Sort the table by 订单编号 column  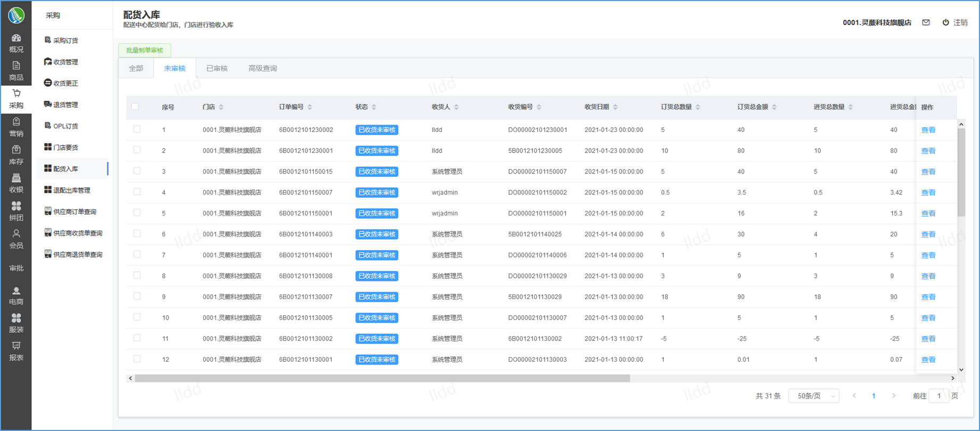[310, 107]
